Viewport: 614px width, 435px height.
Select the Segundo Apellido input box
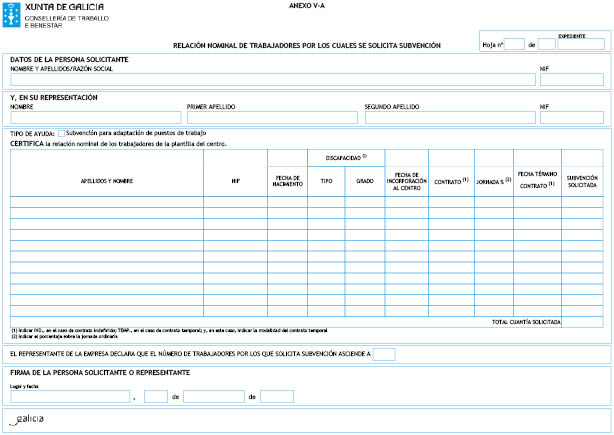click(x=448, y=117)
